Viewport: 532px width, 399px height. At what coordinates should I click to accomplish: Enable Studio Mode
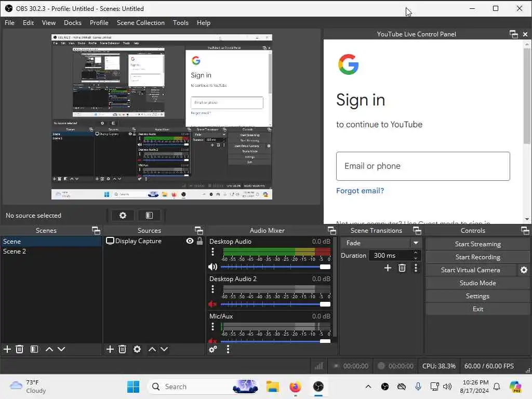point(477,283)
